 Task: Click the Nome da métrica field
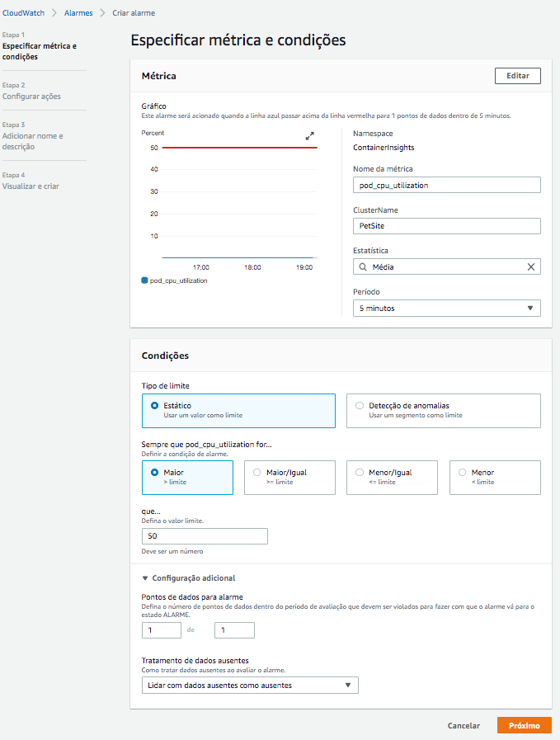447,185
